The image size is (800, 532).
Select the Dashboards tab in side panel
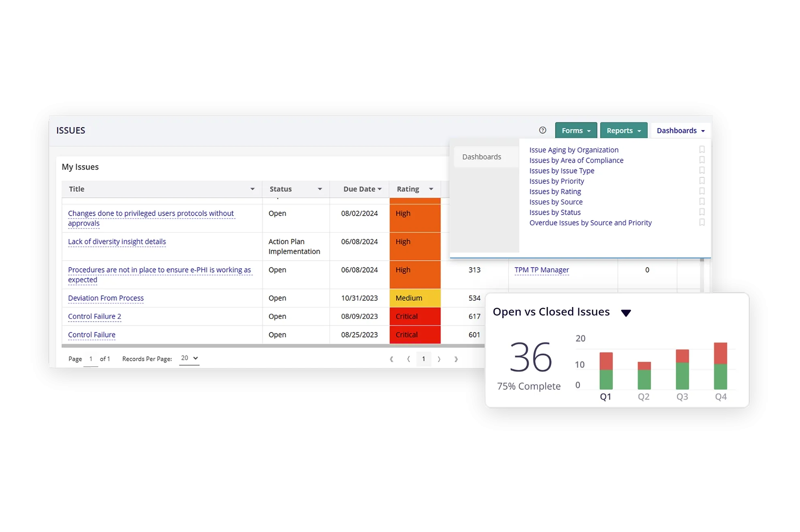tap(482, 157)
